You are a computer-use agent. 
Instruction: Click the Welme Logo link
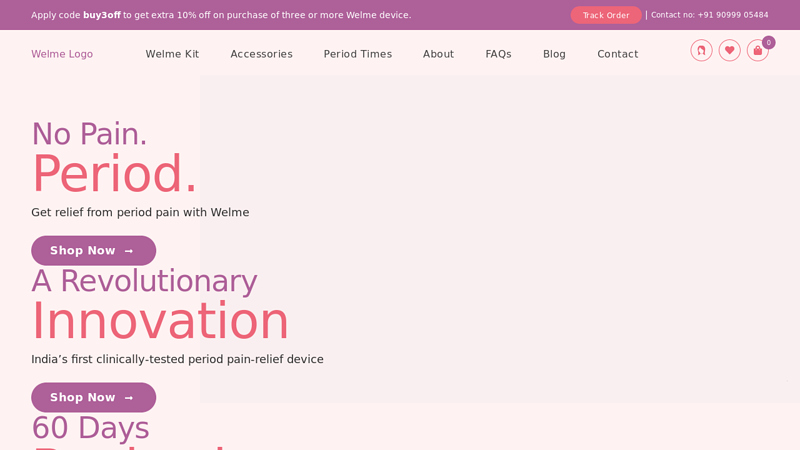[62, 54]
